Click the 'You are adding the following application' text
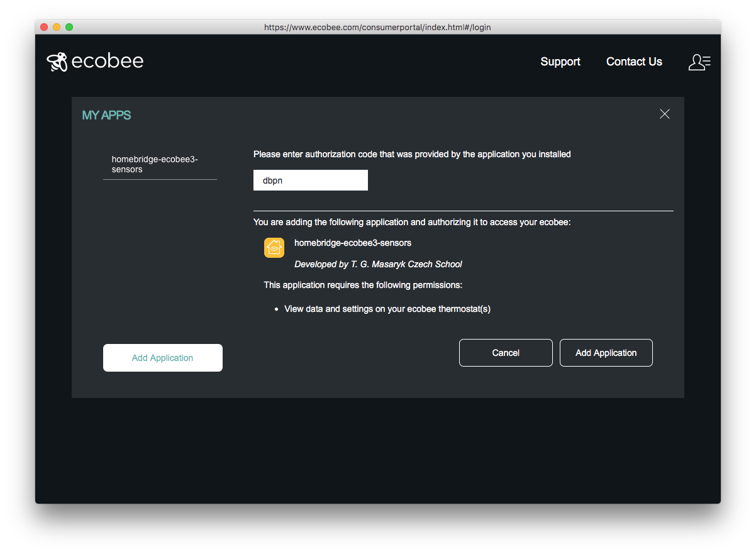Screen dimensions: 756x554 (x=412, y=222)
